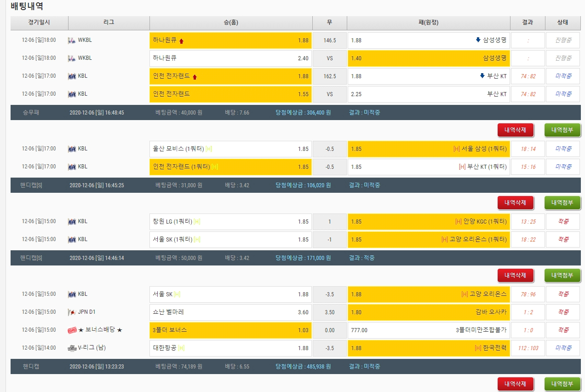Select the 감바 오사카 1.80 odds cell
Screen dimensions: 585x392
(x=429, y=312)
